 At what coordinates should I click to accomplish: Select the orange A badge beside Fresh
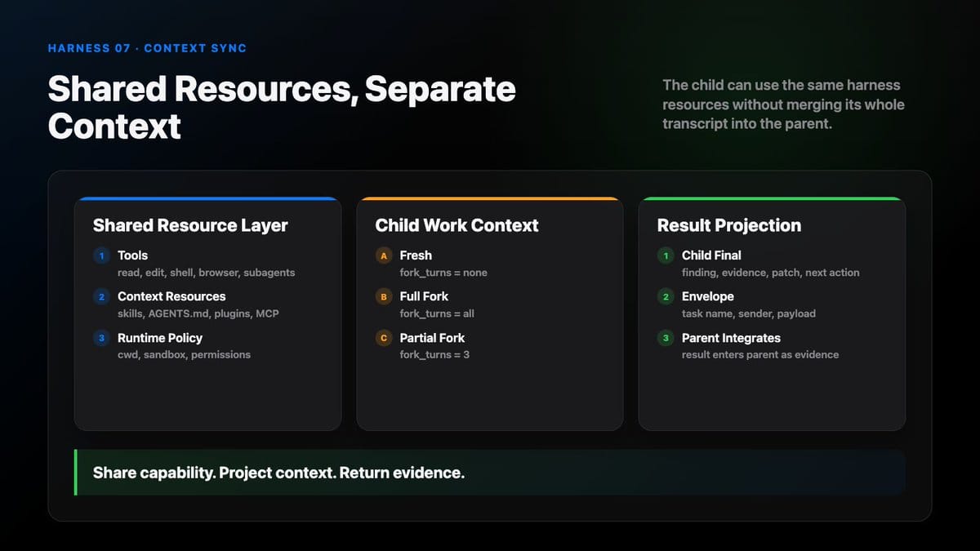click(x=384, y=256)
